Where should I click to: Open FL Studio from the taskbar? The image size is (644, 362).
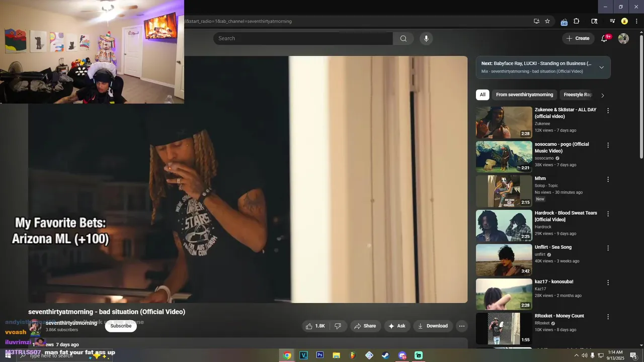coord(353,355)
